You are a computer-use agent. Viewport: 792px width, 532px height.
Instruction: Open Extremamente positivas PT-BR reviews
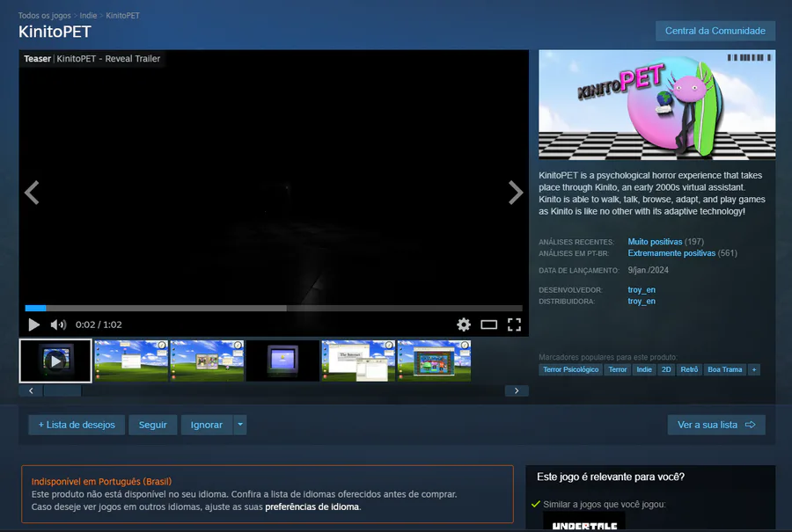[671, 253]
